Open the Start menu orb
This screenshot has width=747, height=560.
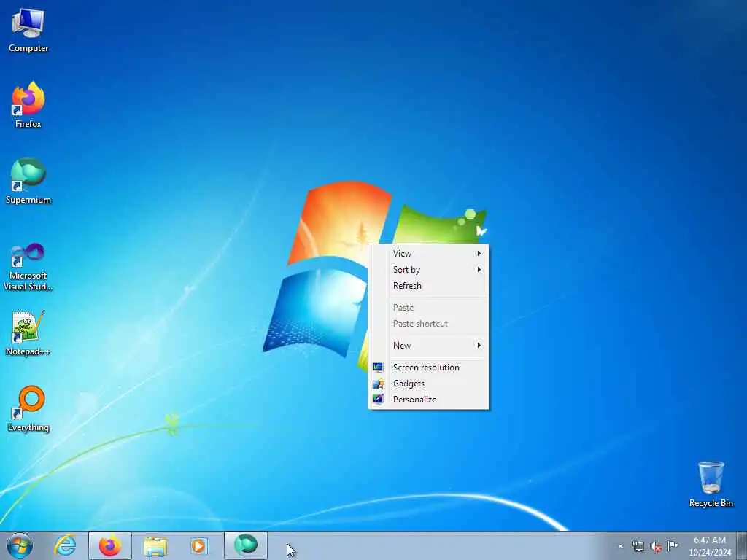pyautogui.click(x=20, y=545)
